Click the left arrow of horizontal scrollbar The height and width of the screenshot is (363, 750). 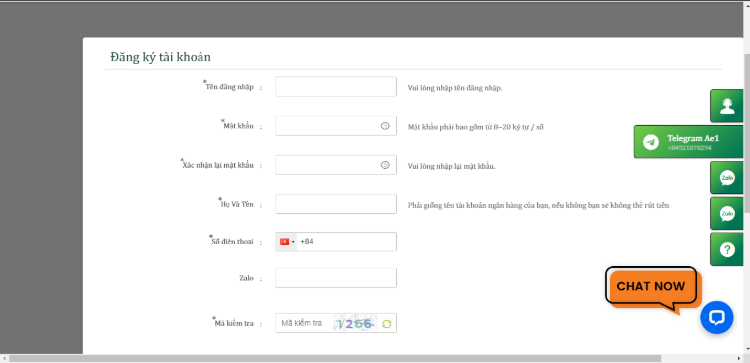[x=4, y=358]
